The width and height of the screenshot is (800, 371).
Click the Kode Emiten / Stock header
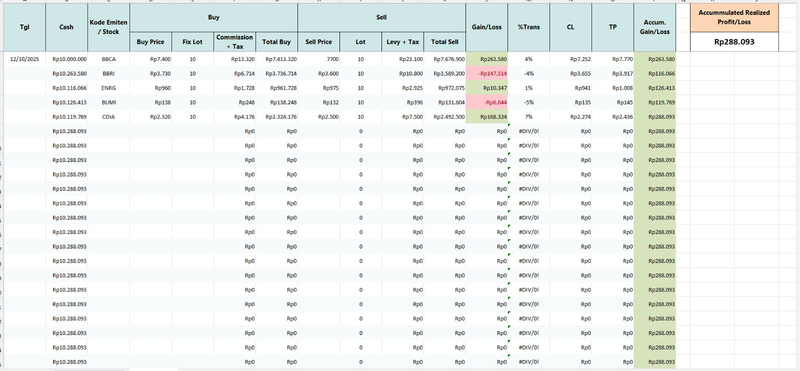pyautogui.click(x=108, y=28)
